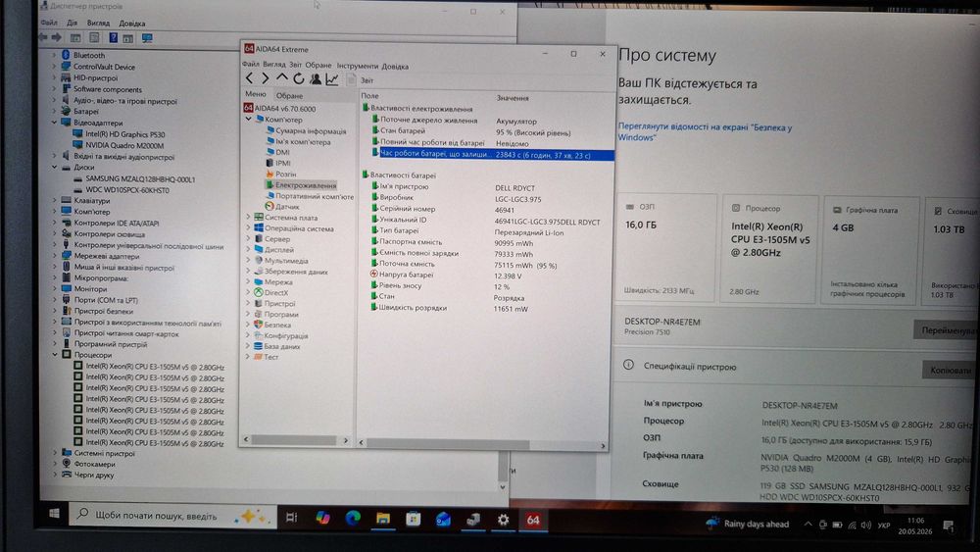Open Довідка menu in AIDA64
Screen dimensions: 980x552
point(395,67)
